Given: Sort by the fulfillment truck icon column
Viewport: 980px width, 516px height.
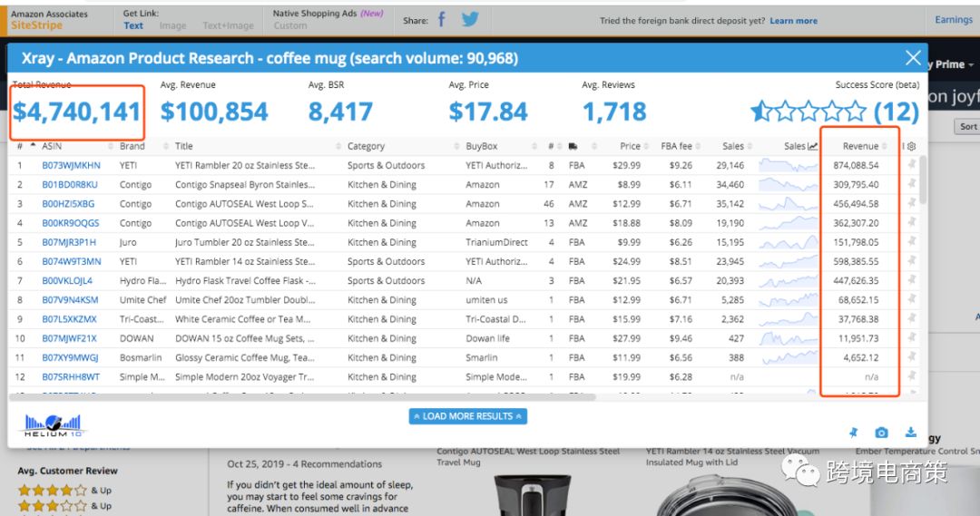Looking at the screenshot, I should [573, 146].
